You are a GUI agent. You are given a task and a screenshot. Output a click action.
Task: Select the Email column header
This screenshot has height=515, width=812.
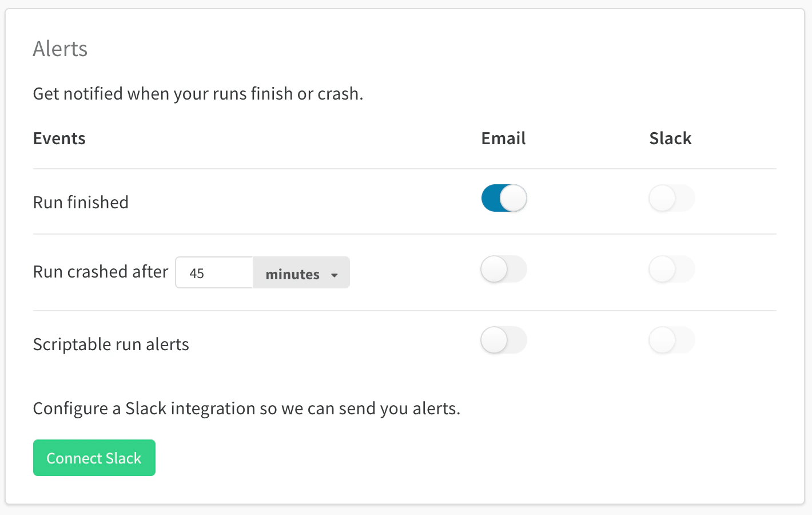click(x=503, y=138)
